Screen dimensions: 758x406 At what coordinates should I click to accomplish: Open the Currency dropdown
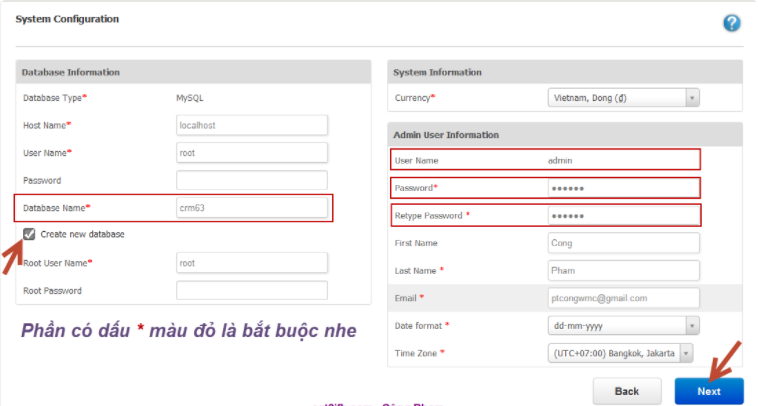[623, 98]
